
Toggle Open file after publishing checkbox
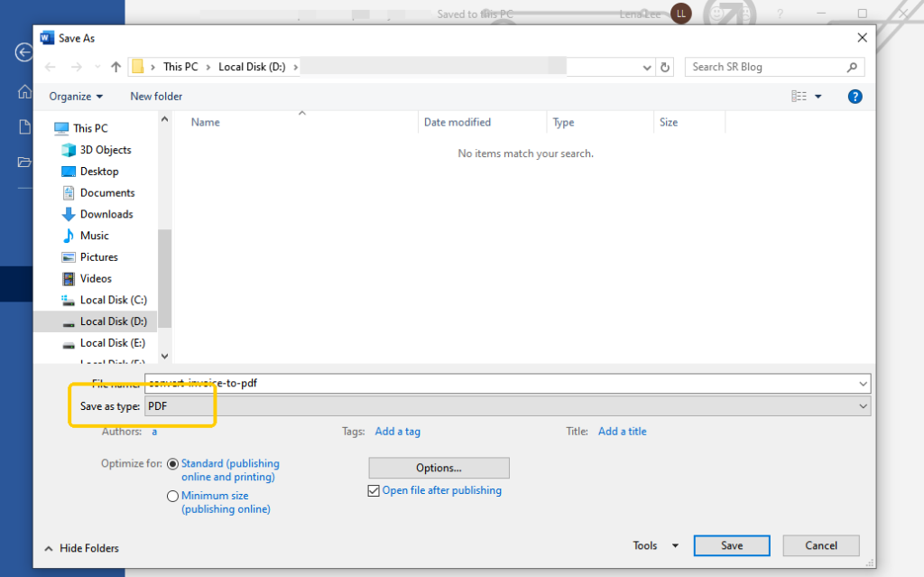point(374,490)
